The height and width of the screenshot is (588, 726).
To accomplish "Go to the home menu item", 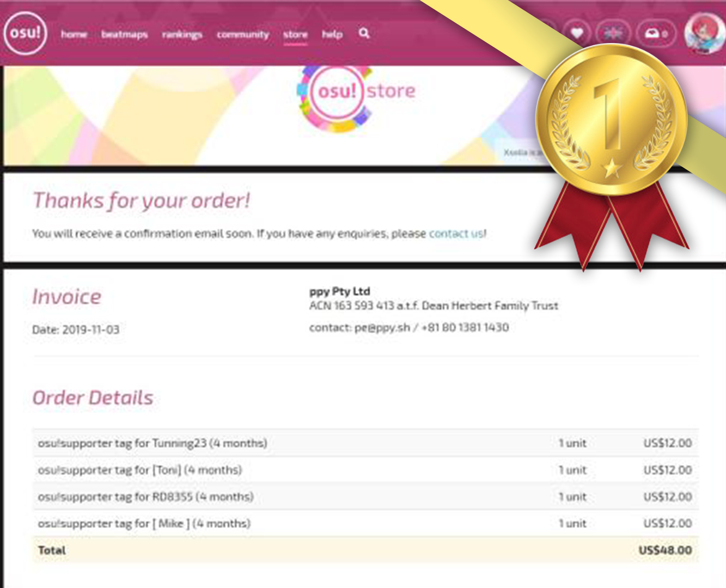I will pos(74,34).
